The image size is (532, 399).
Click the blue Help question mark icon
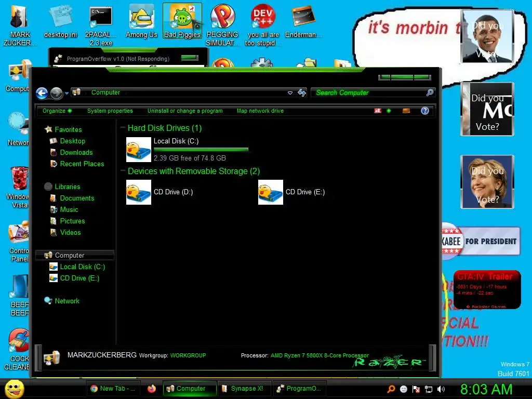425,111
